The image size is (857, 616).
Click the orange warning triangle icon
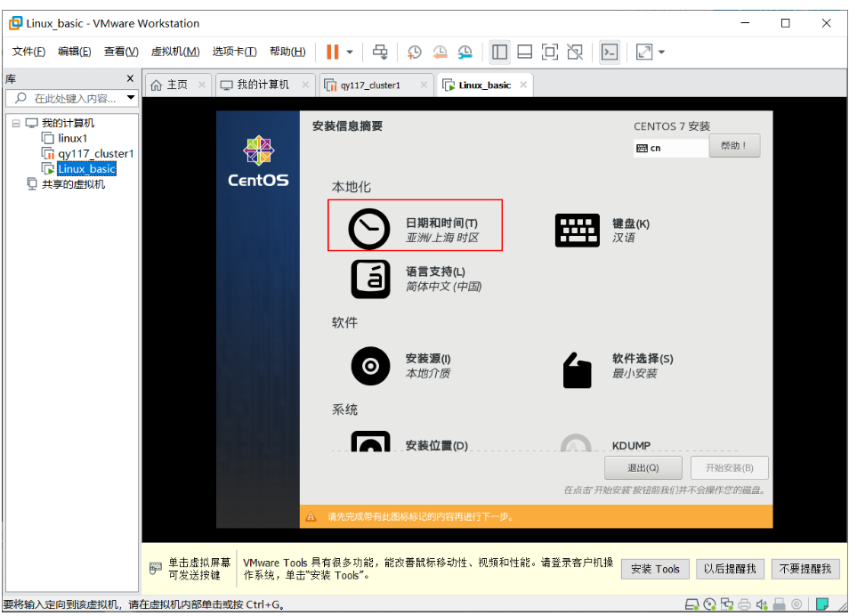[311, 516]
